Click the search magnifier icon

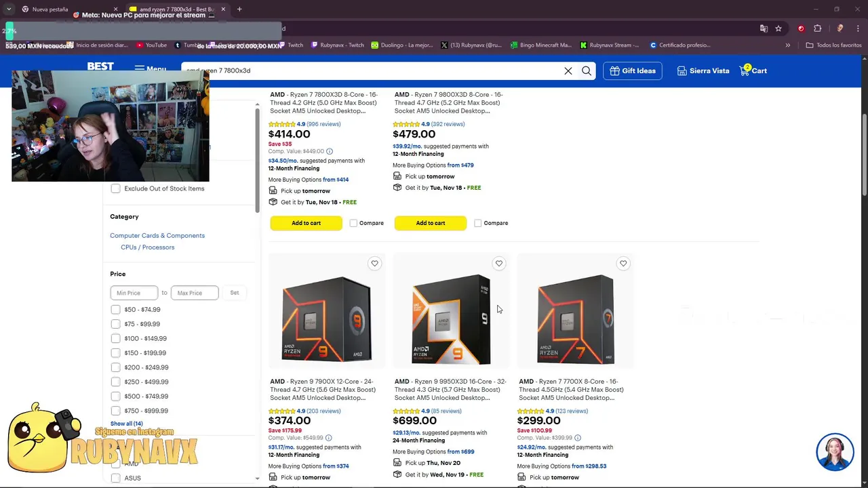point(587,70)
